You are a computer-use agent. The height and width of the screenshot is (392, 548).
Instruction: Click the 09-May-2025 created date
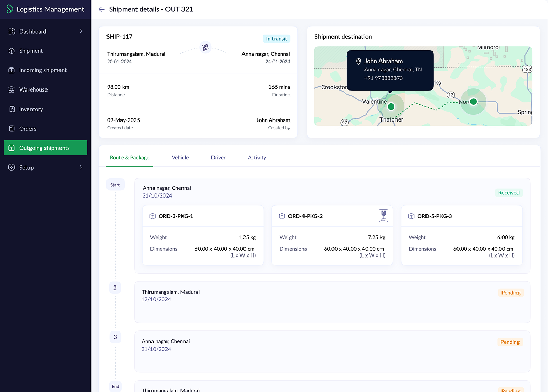click(x=124, y=120)
